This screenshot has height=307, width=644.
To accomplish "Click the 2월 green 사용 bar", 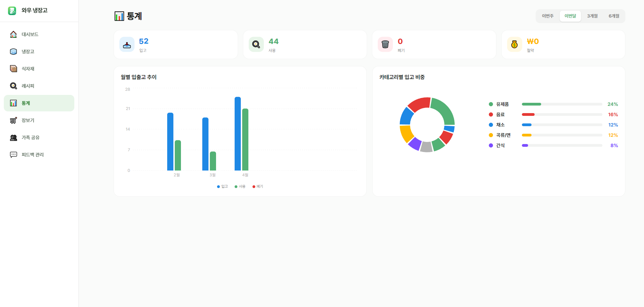I will [178, 155].
